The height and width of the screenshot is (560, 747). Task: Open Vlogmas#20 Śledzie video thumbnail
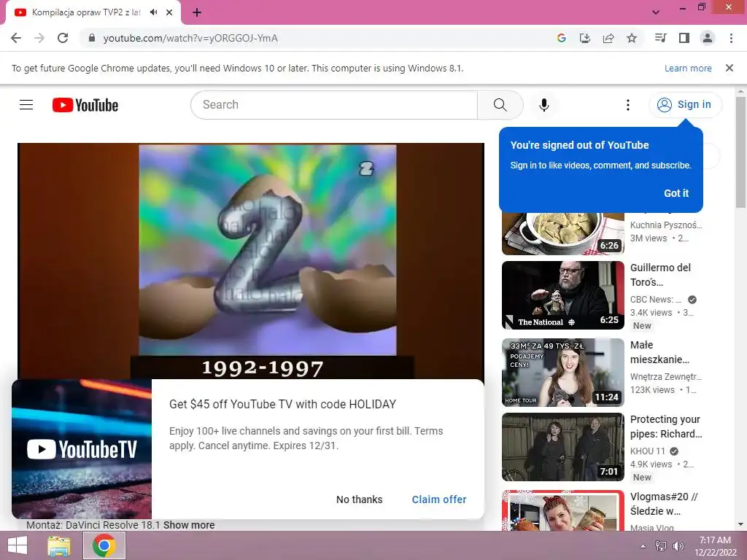(x=562, y=510)
